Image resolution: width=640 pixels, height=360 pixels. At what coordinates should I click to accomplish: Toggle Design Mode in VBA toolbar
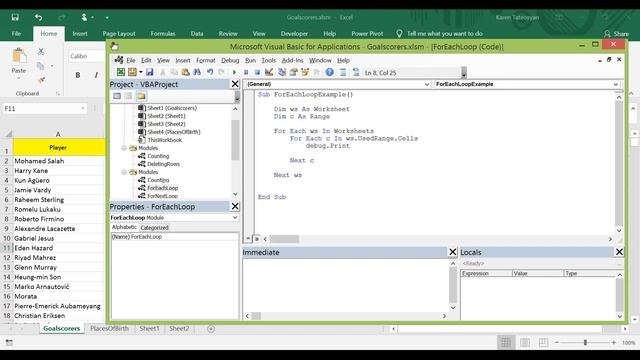click(x=269, y=72)
